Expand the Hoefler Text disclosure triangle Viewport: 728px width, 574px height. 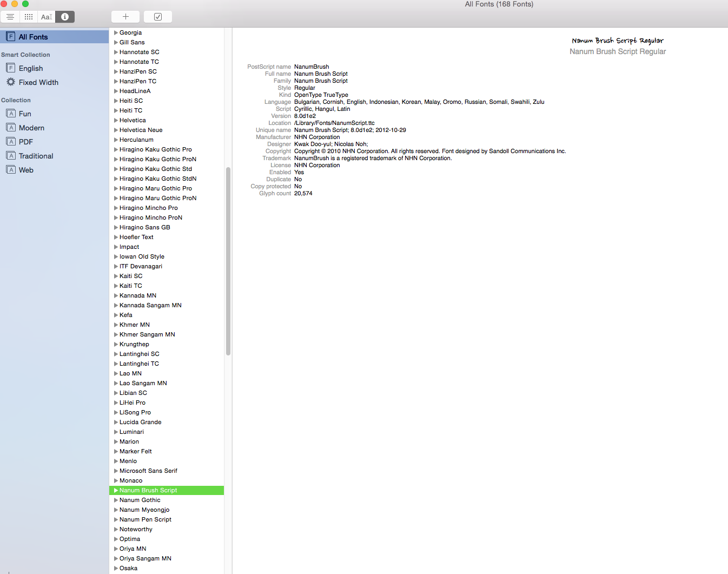point(116,237)
